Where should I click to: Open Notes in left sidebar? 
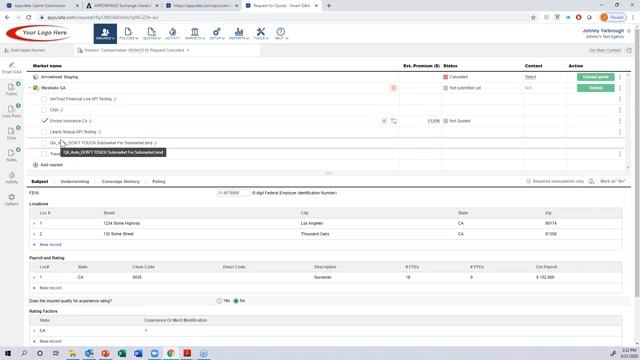pyautogui.click(x=11, y=156)
